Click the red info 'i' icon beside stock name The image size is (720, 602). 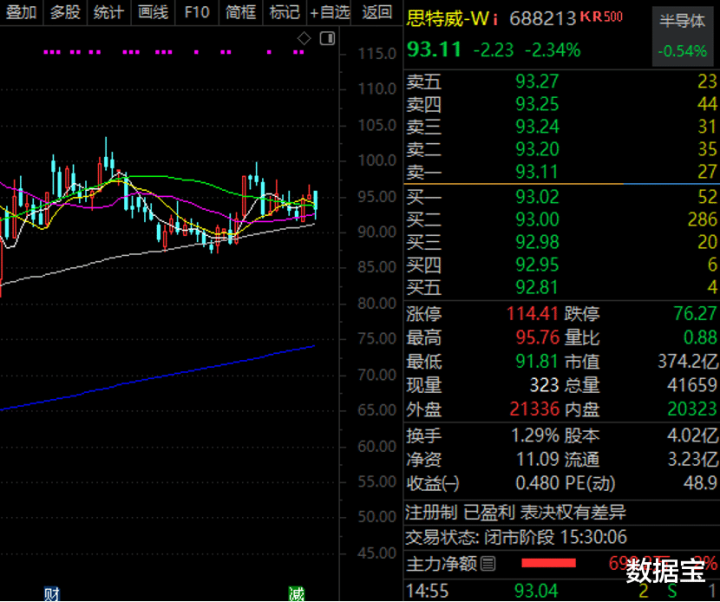coord(495,20)
